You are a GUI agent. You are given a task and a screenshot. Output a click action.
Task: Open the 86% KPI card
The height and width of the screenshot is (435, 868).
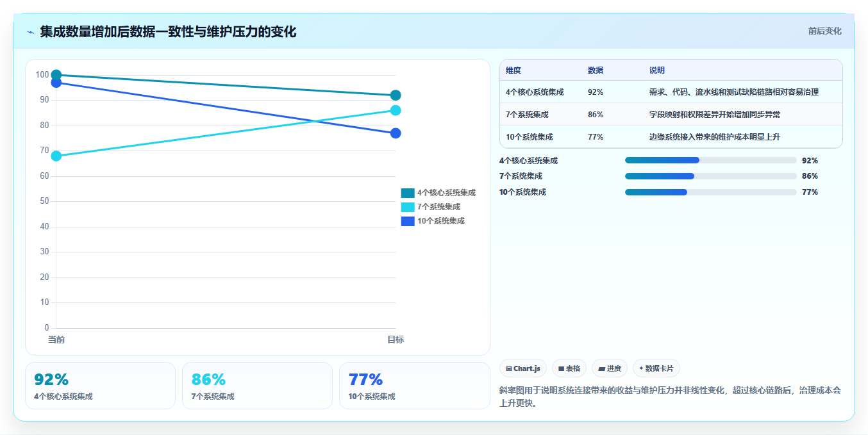coord(257,386)
